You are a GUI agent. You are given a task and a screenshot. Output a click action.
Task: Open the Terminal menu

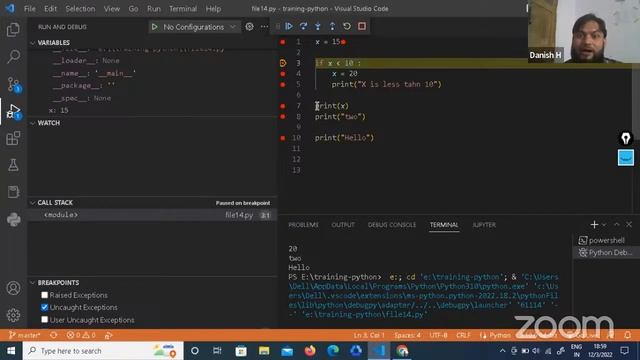pyautogui.click(x=183, y=9)
